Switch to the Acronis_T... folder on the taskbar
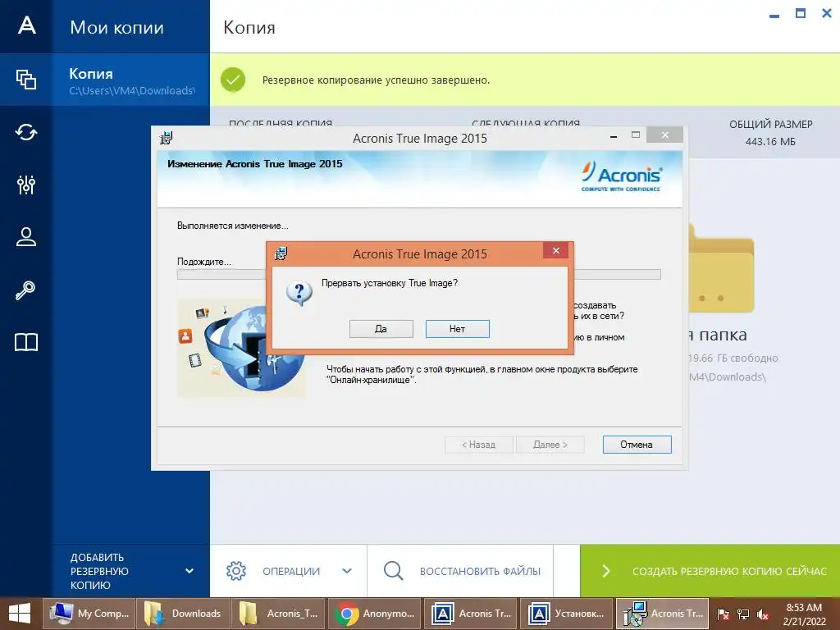 [x=278, y=614]
